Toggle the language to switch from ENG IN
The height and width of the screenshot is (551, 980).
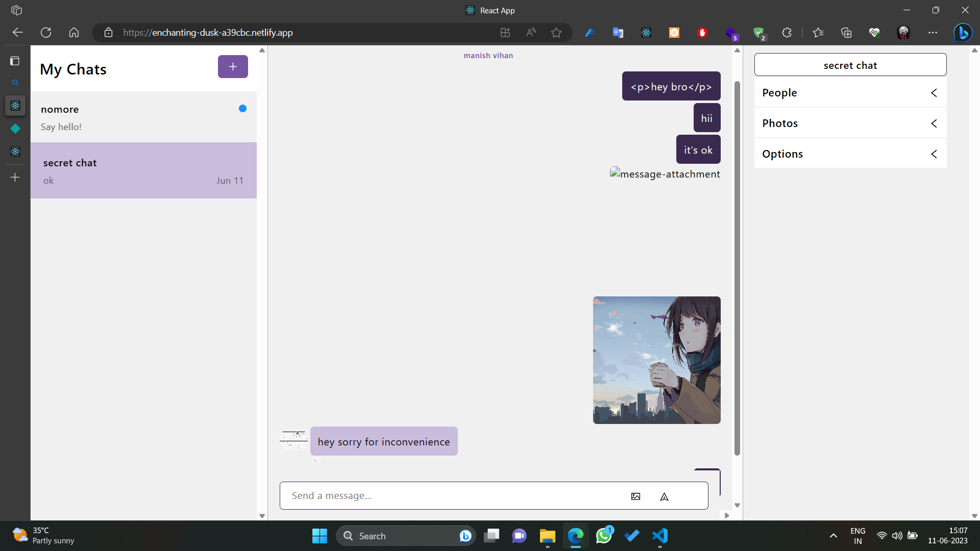tap(857, 536)
